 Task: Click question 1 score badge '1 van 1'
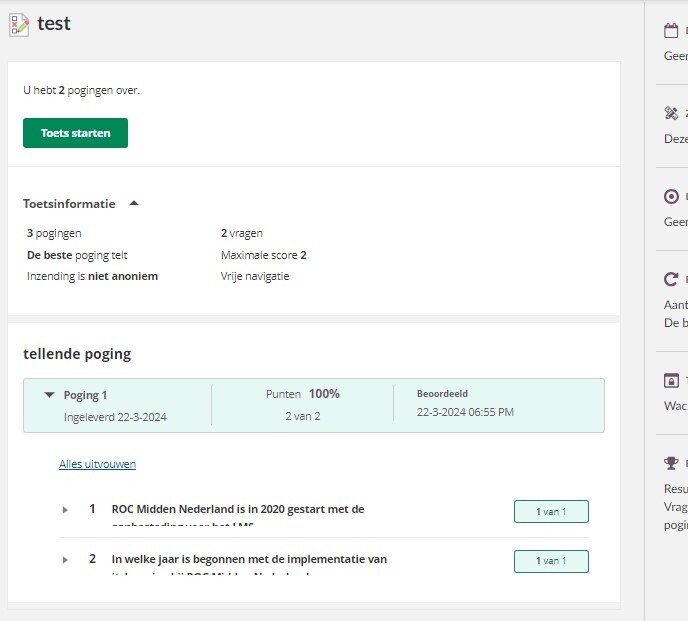(551, 511)
